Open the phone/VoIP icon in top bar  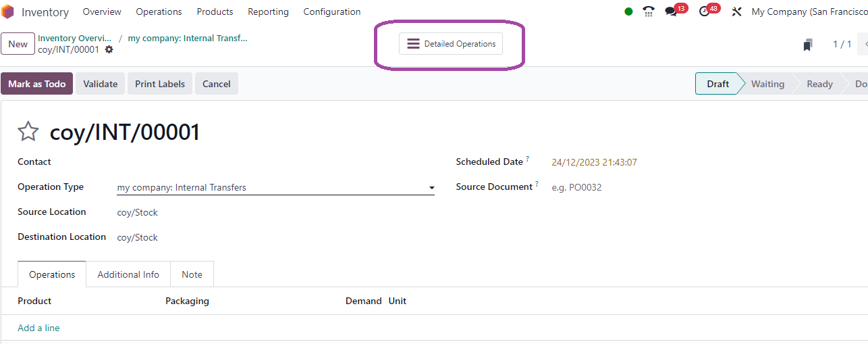(x=649, y=11)
